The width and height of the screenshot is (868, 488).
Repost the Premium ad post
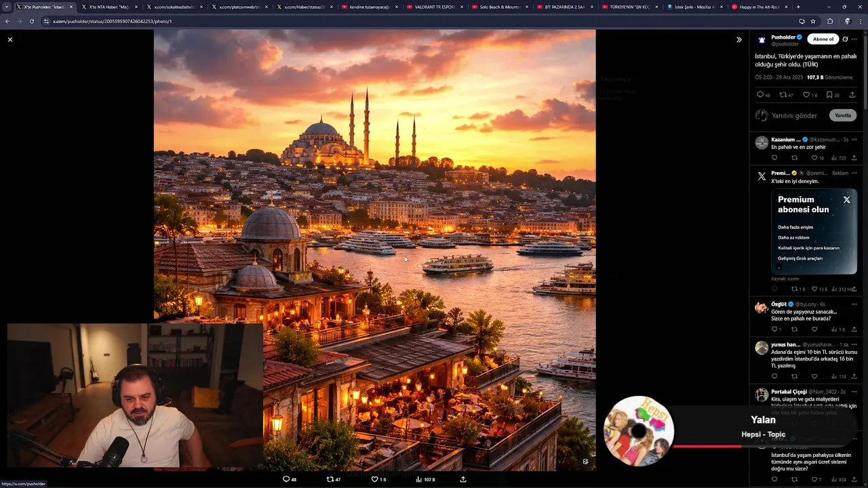tap(797, 289)
